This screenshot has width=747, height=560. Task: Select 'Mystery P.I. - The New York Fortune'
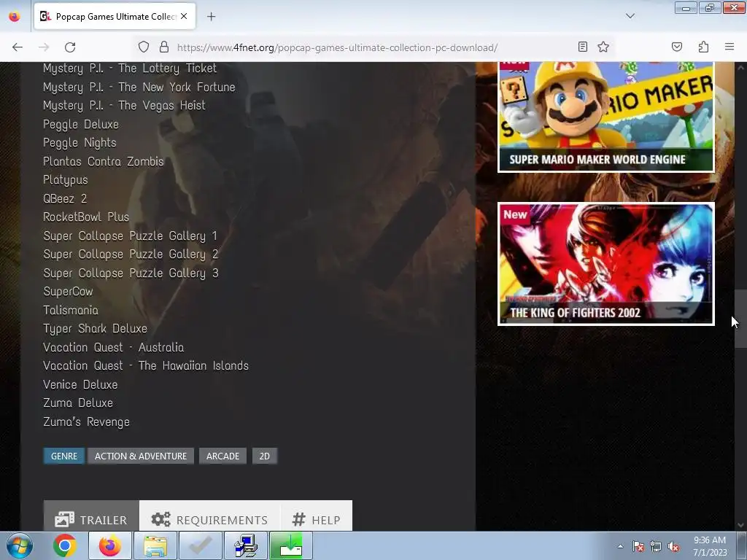pos(139,87)
